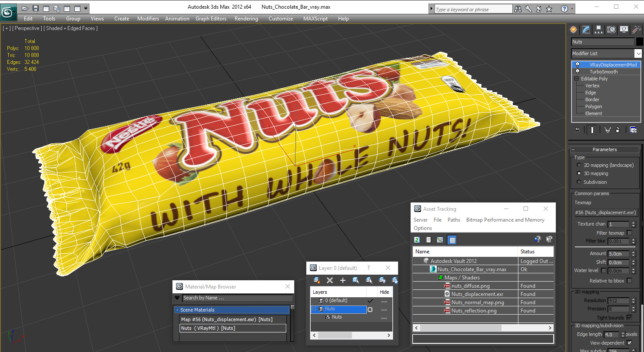Screen dimensions: 644x352
Task: Click the Hide column header in Layer dialog
Action: (385, 292)
